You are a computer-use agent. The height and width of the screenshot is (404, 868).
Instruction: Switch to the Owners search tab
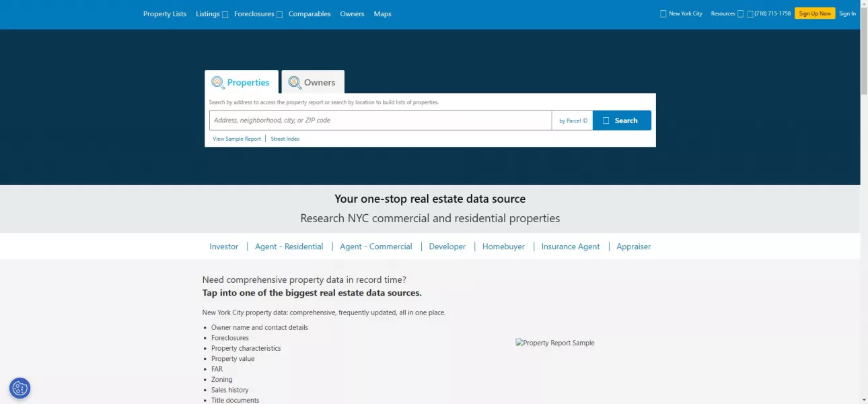(x=313, y=81)
